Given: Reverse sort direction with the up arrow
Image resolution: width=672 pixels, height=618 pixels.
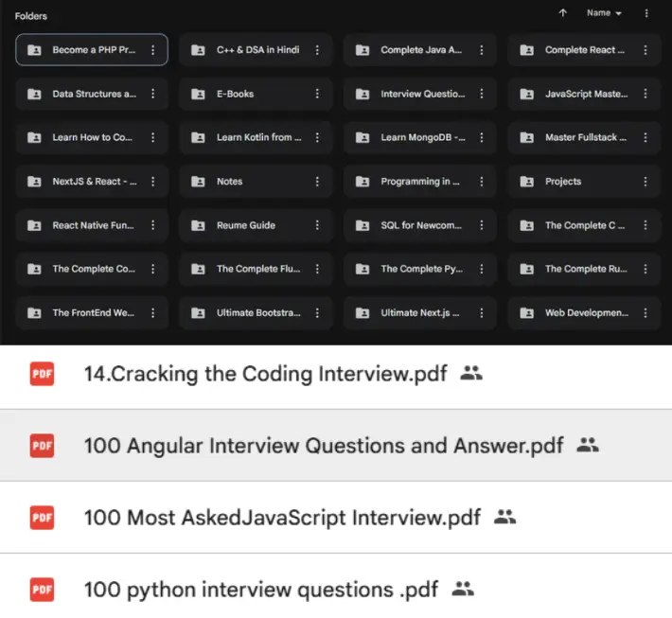Looking at the screenshot, I should [563, 13].
